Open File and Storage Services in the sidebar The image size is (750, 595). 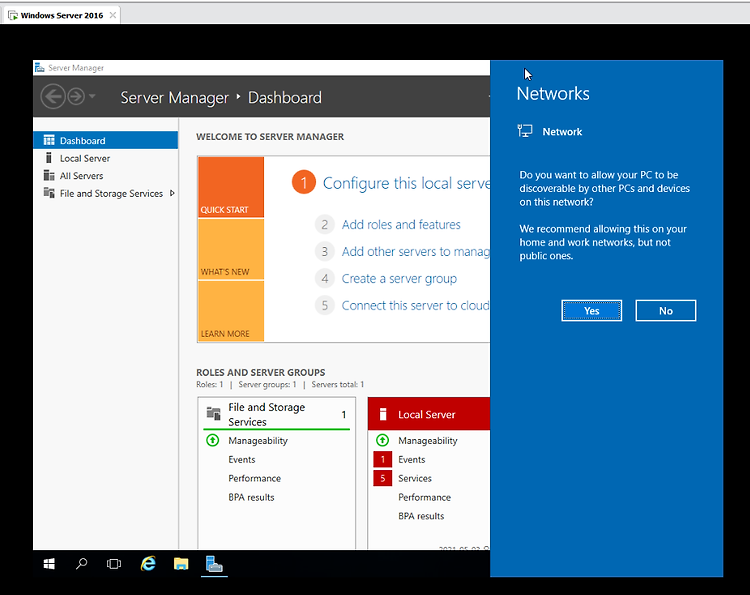[x=111, y=193]
